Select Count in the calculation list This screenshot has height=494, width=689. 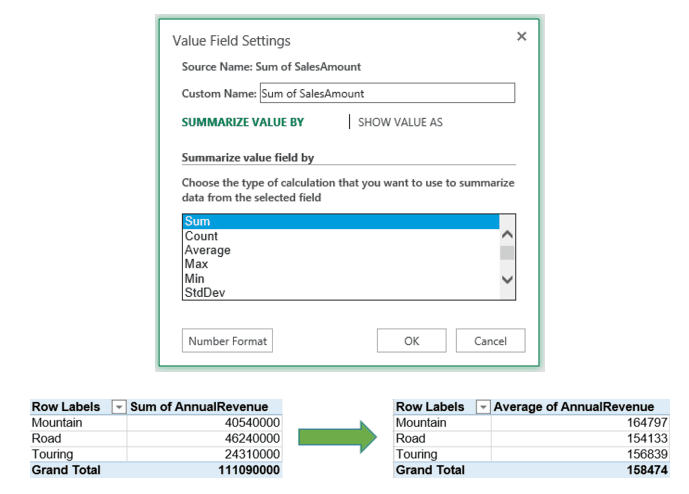click(x=341, y=236)
